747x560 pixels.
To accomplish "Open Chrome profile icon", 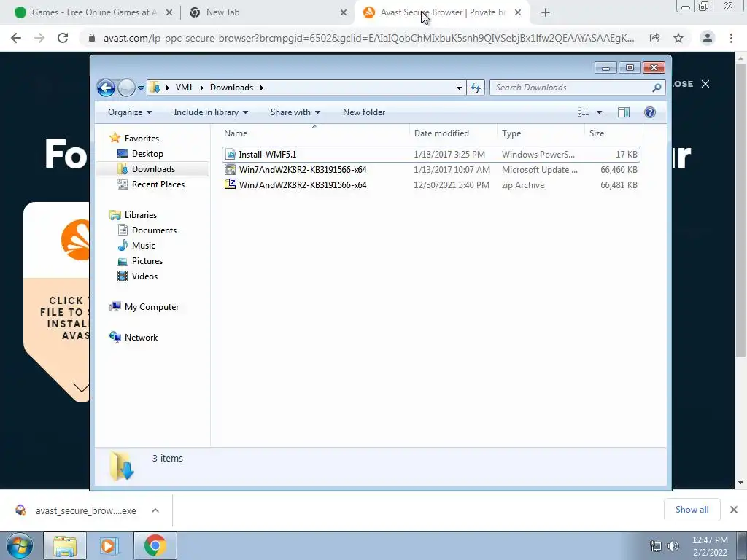I will 708,38.
